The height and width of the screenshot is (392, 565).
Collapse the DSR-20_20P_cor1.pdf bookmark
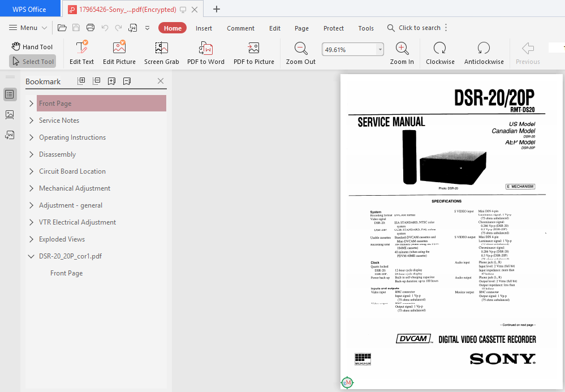(31, 256)
